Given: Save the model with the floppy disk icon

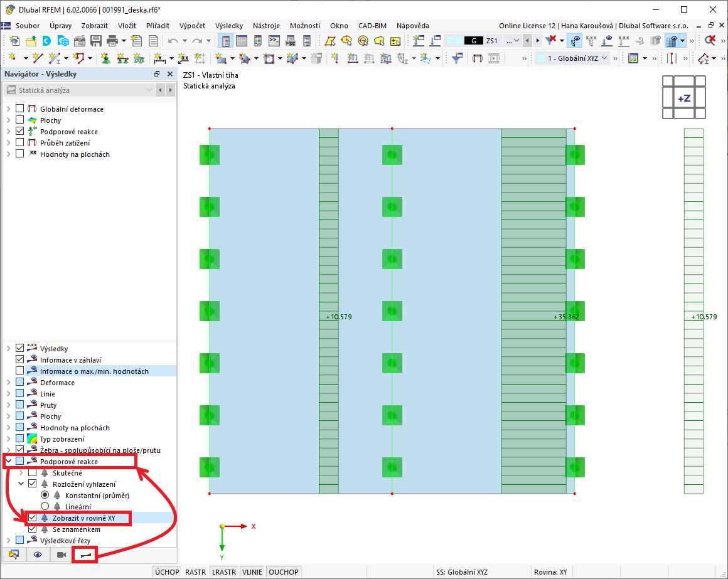Looking at the screenshot, I should point(96,41).
